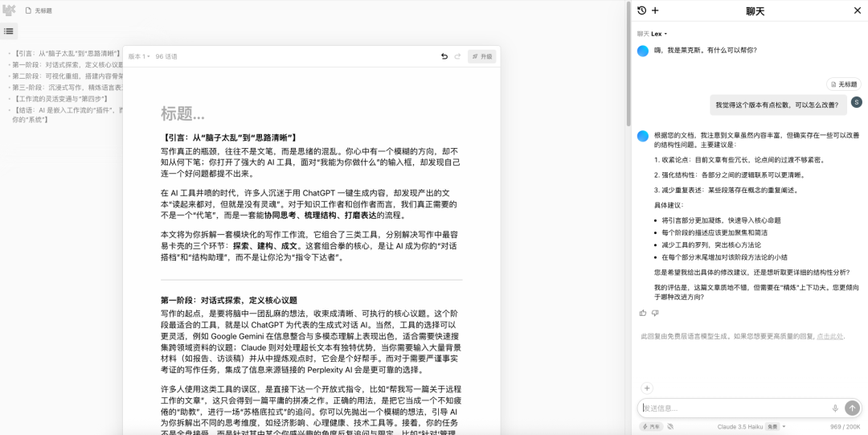Expand the 聊天 Lex mode dropdown
868x435 pixels.
click(653, 34)
